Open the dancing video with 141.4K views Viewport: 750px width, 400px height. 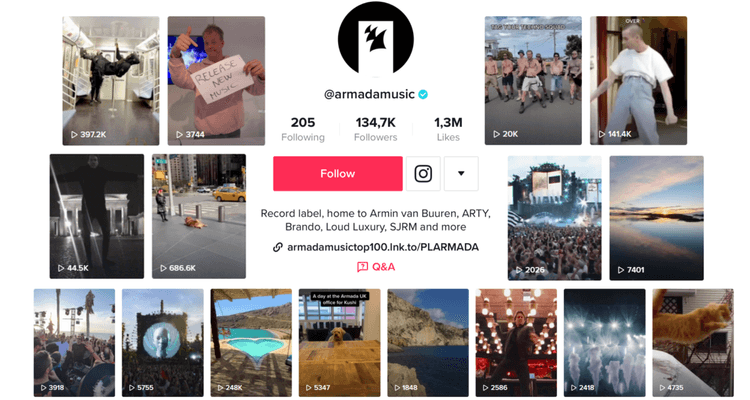point(639,80)
